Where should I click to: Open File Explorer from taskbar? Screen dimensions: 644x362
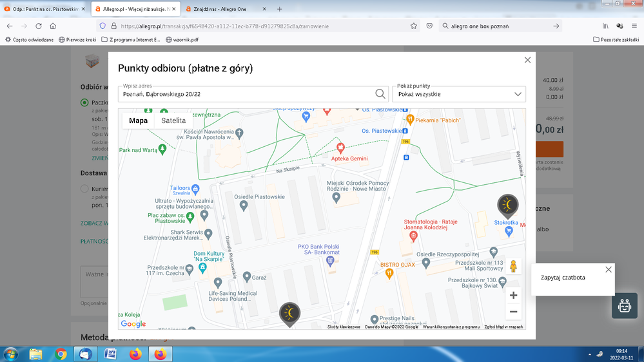(x=35, y=354)
